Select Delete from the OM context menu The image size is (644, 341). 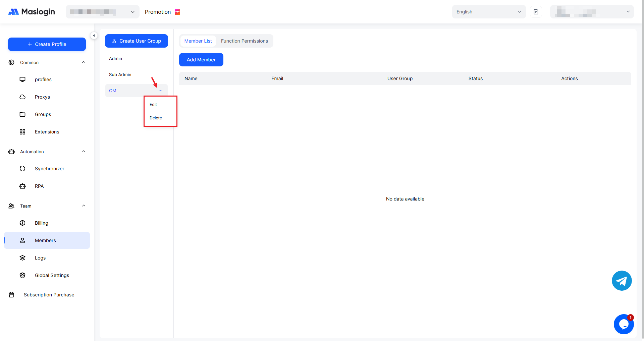(x=156, y=118)
